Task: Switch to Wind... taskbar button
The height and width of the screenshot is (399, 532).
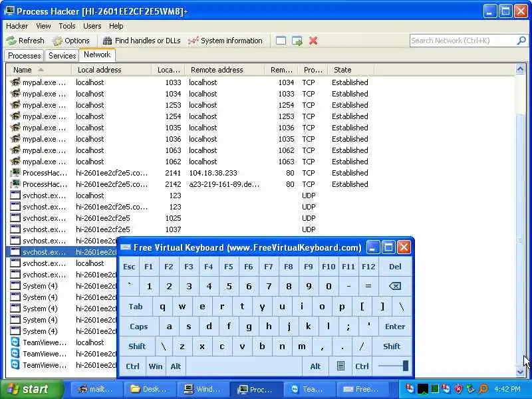Action: click(x=203, y=389)
